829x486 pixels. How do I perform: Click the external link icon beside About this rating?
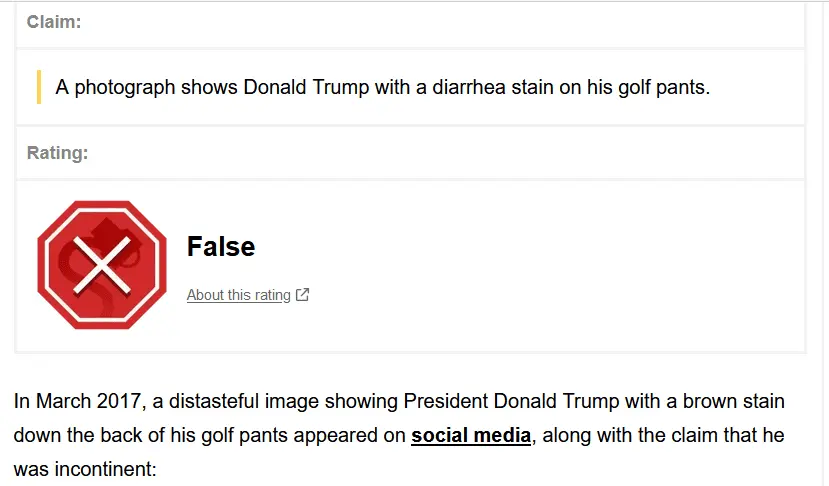303,295
